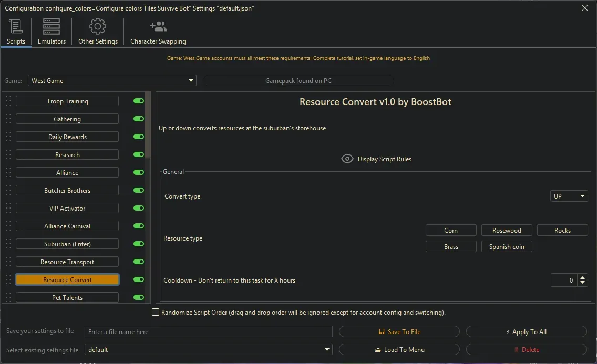Select the Pet Talents menu entry
Viewport: 597px width, 364px height.
pyautogui.click(x=67, y=297)
